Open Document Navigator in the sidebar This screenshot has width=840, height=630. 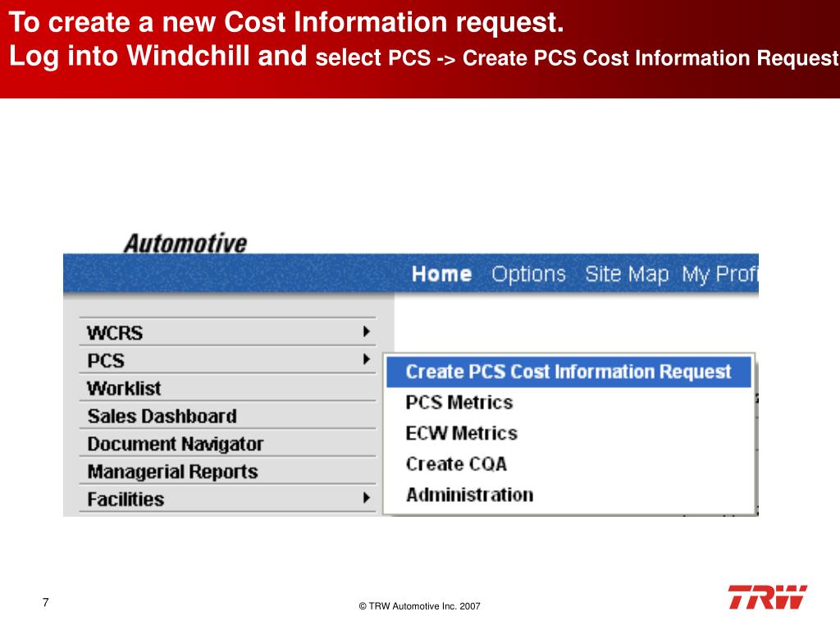pyautogui.click(x=228, y=444)
